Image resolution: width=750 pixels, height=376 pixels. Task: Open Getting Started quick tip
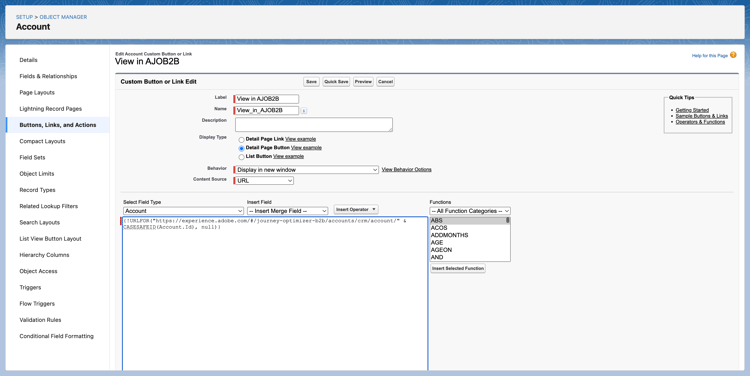click(692, 110)
